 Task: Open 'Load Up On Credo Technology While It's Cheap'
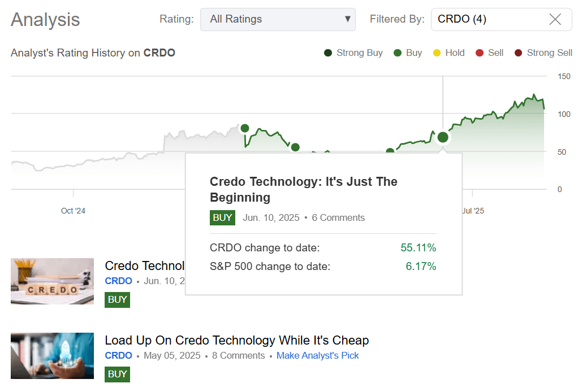coord(236,340)
